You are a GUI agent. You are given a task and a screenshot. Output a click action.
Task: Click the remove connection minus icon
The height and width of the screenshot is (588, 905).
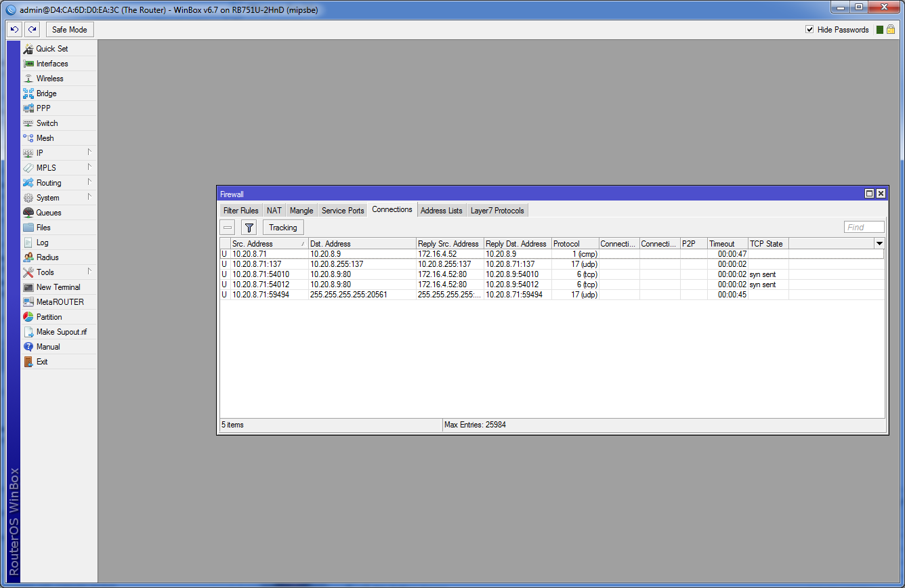[227, 228]
